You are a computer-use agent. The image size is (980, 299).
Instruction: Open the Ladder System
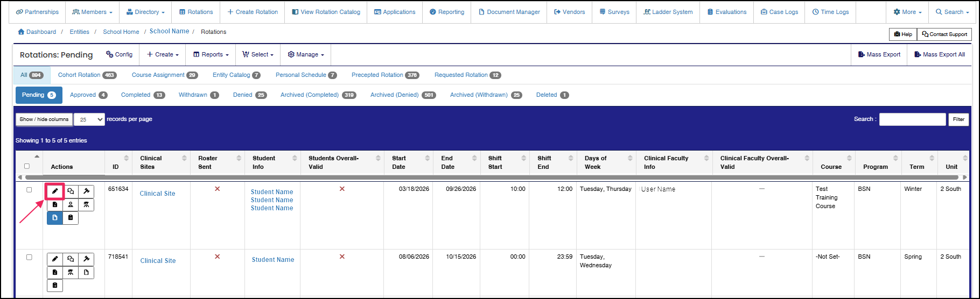[668, 12]
